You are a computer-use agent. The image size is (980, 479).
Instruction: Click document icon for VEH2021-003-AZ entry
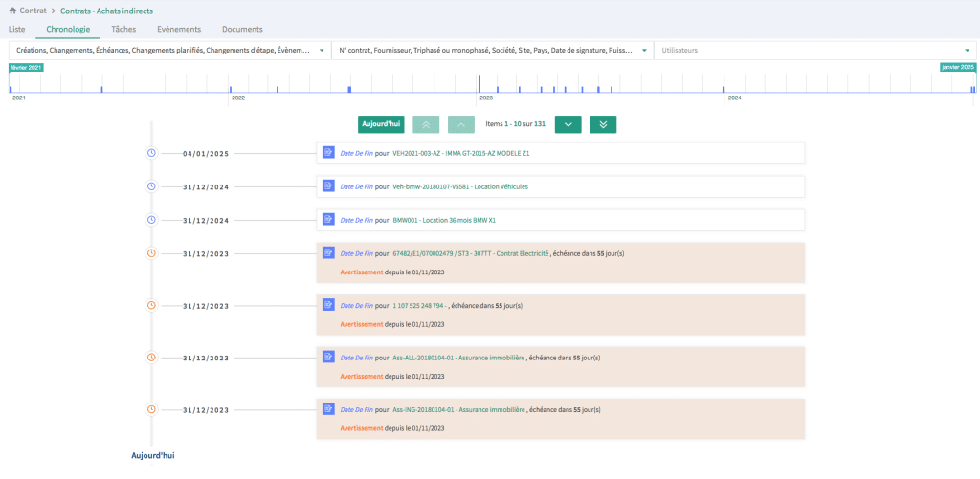tap(328, 152)
